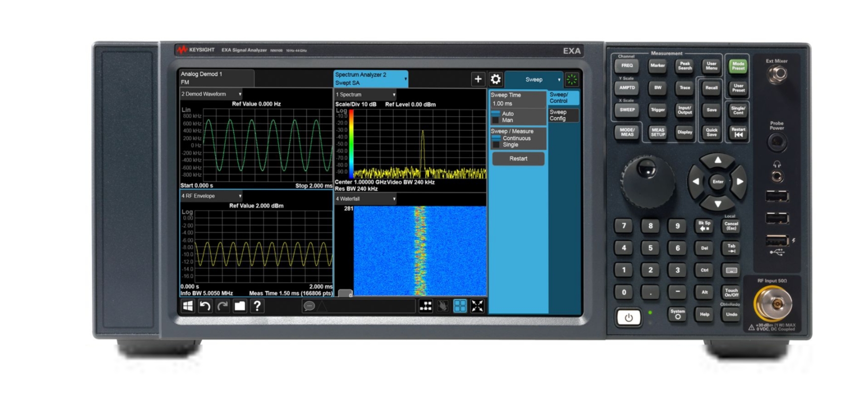Tap the on-screen Restart button
Image resolution: width=868 pixels, height=402 pixels.
[x=518, y=159]
